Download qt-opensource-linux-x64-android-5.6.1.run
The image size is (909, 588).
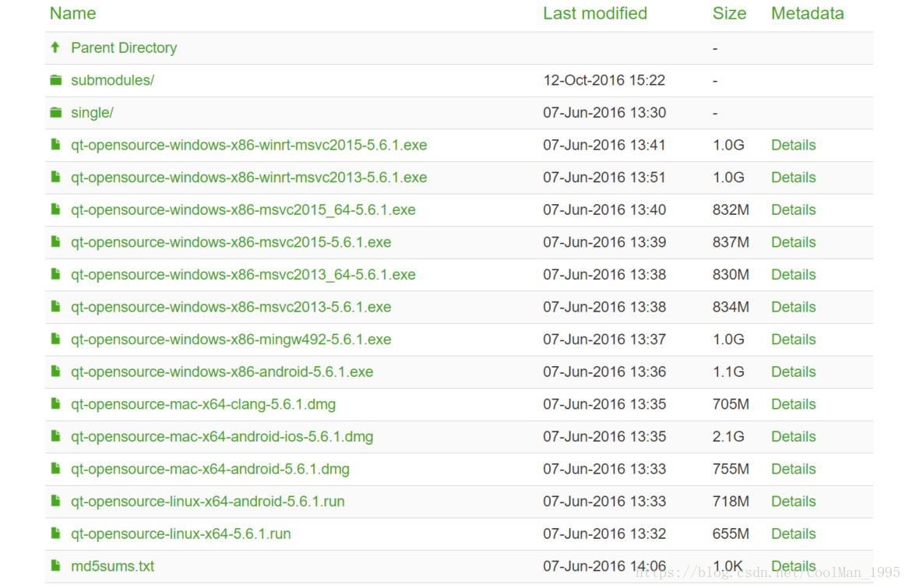(207, 502)
